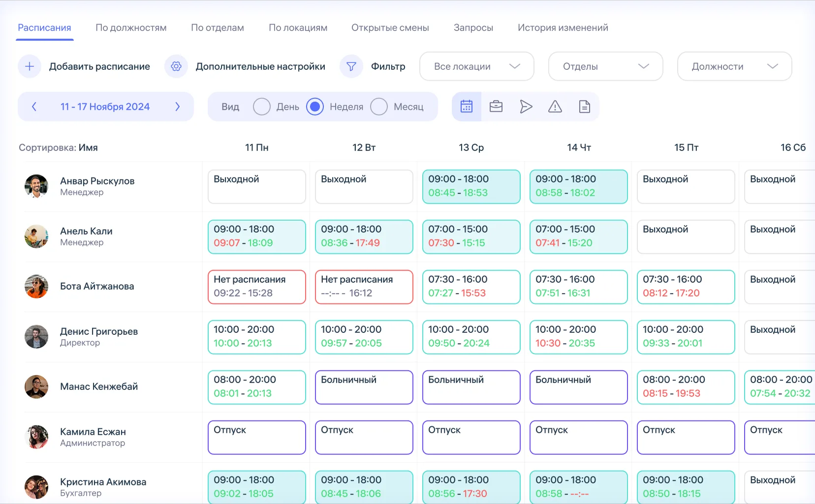Expand the Отделы dropdown
The width and height of the screenshot is (815, 504).
(606, 66)
